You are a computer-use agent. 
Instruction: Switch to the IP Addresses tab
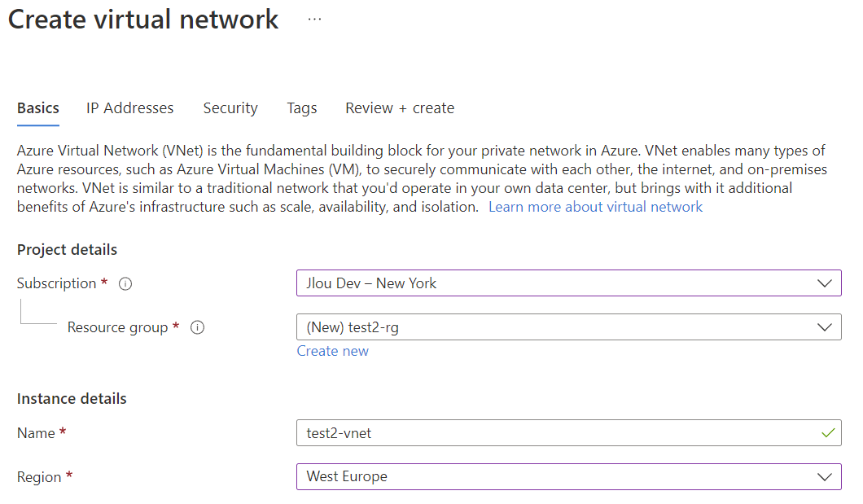(x=130, y=107)
